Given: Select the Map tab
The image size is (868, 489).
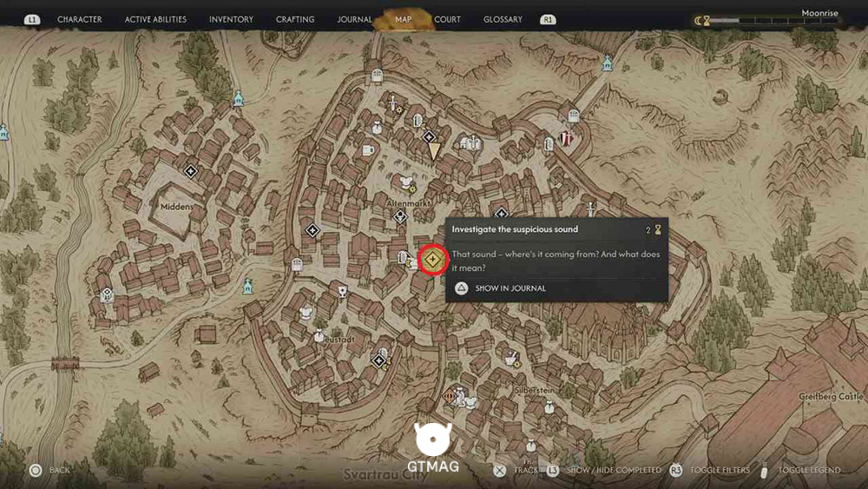Looking at the screenshot, I should click(x=403, y=19).
